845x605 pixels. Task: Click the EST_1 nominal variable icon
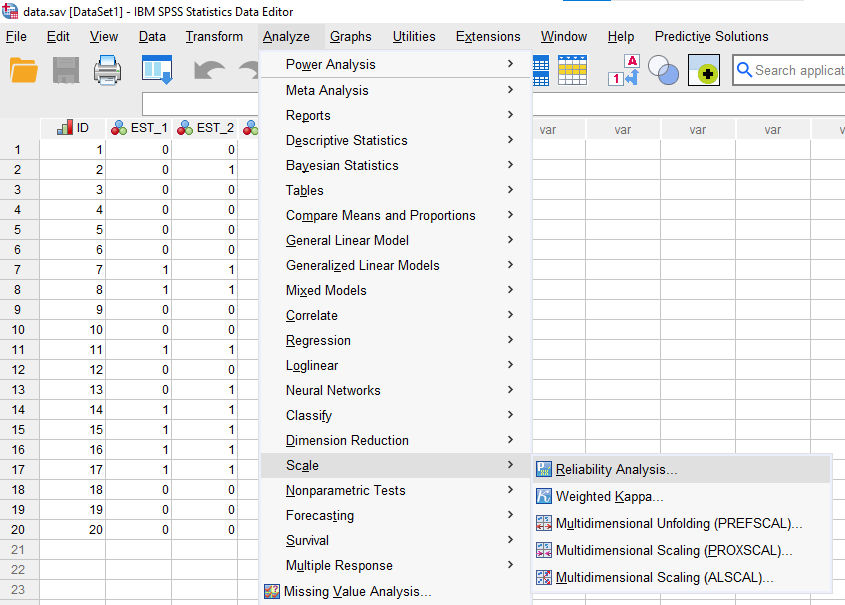[119, 128]
